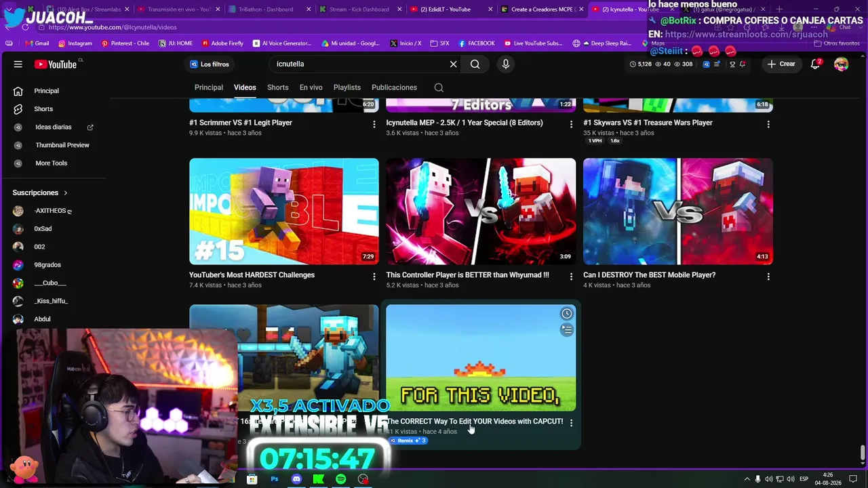Select the Videos channel tab
This screenshot has height=488, width=868.
tap(245, 87)
